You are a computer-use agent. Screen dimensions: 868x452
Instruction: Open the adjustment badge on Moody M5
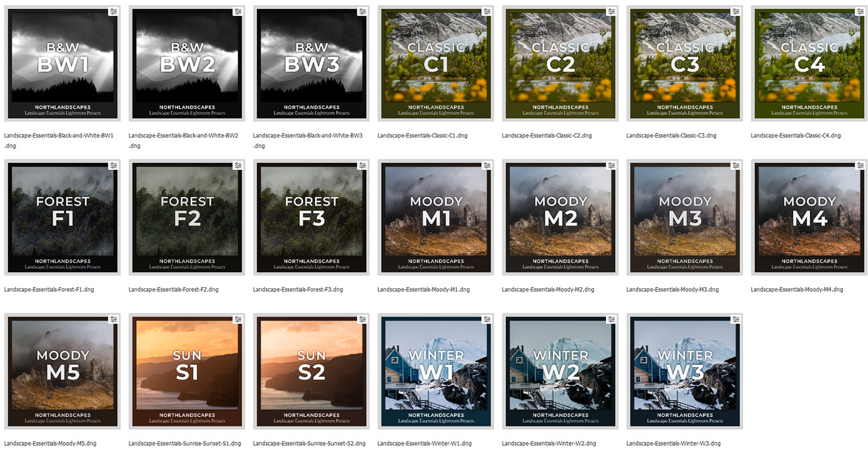point(114,319)
